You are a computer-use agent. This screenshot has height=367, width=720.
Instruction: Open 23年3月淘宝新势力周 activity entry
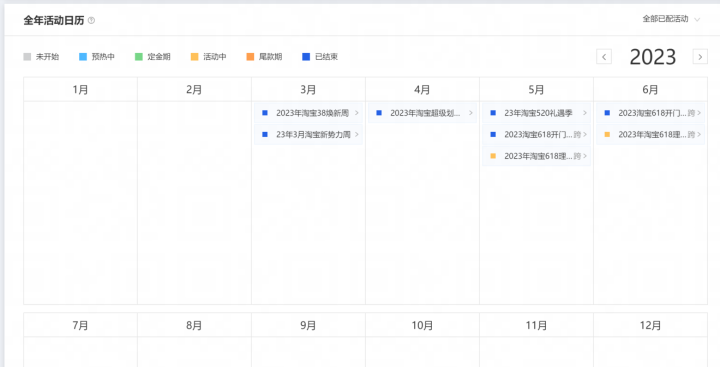(308, 135)
